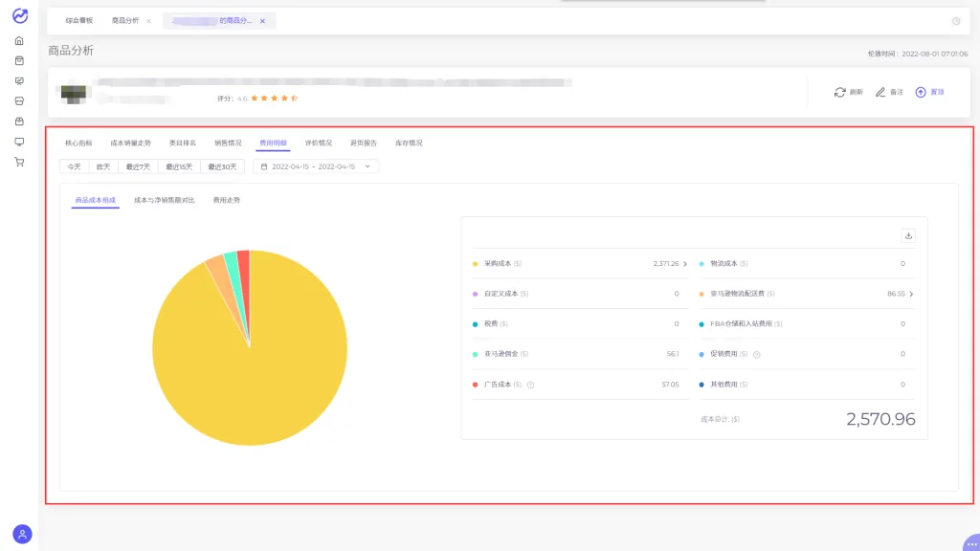Close the 商品分析 tab
Screen dimensions: 980x551
(x=148, y=21)
